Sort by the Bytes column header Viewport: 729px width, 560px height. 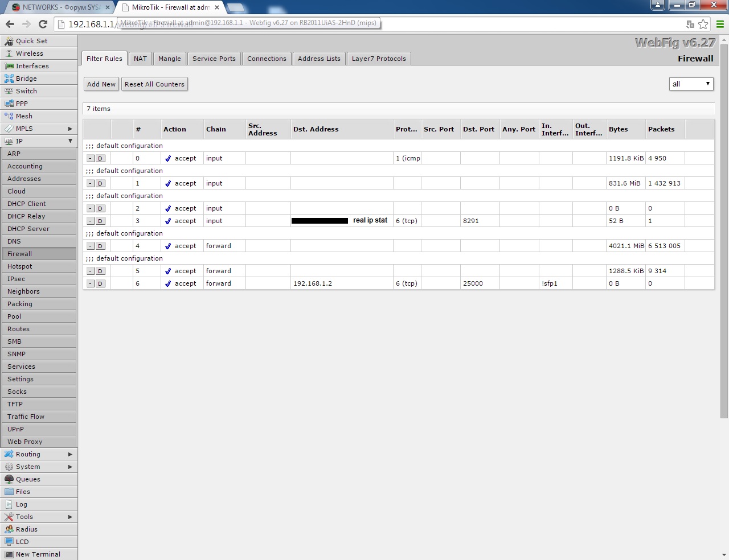pyautogui.click(x=626, y=129)
